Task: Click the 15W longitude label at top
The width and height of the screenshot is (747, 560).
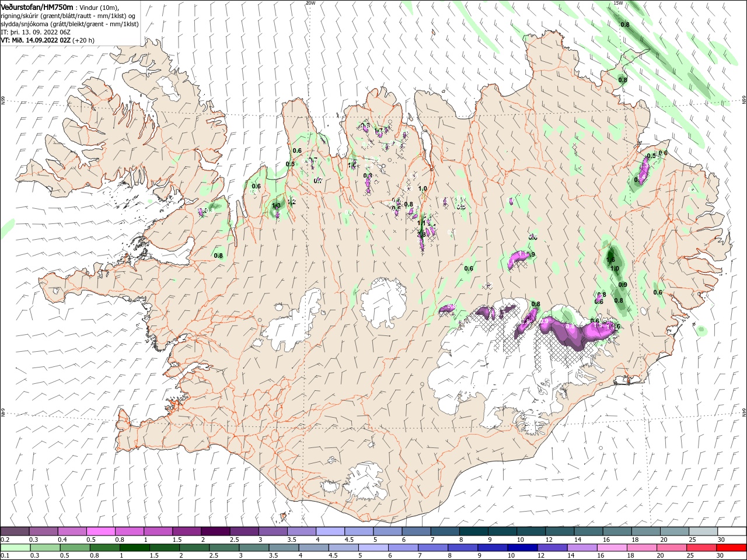Action: point(618,3)
